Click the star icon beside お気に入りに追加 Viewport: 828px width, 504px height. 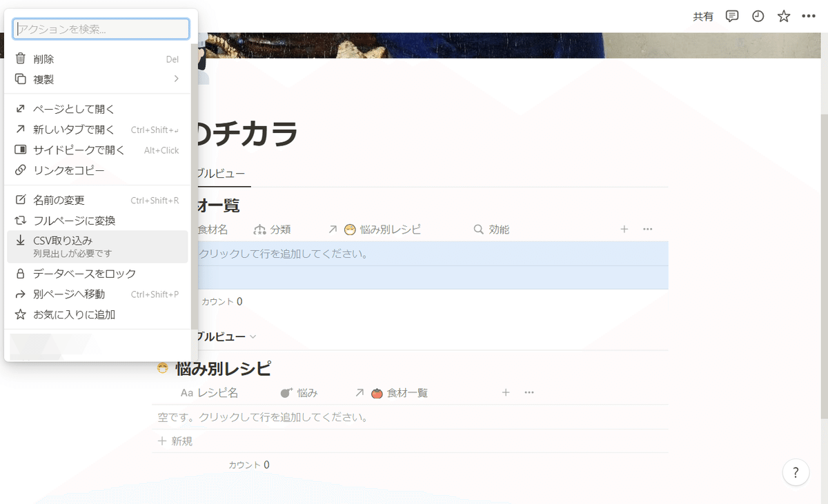[x=21, y=314]
